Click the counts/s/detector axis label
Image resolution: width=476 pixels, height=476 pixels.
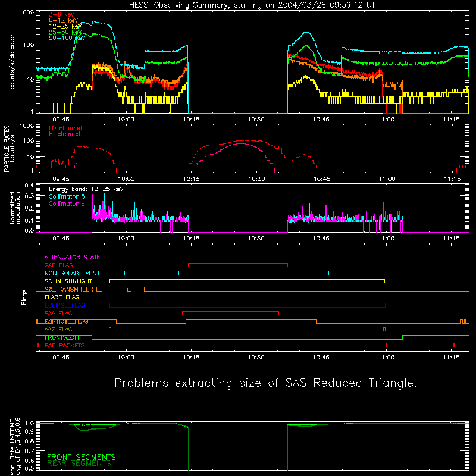pos(12,62)
